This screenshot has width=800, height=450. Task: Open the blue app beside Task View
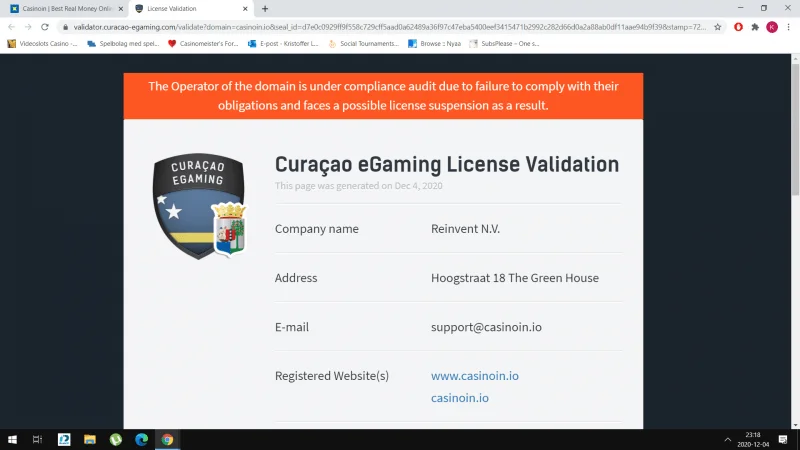tap(64, 439)
